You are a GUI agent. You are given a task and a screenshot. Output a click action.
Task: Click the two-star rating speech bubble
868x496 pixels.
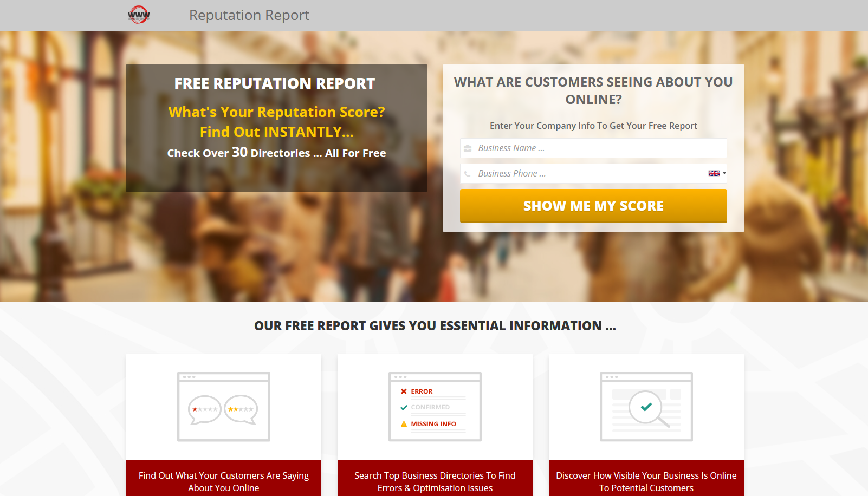click(x=241, y=409)
